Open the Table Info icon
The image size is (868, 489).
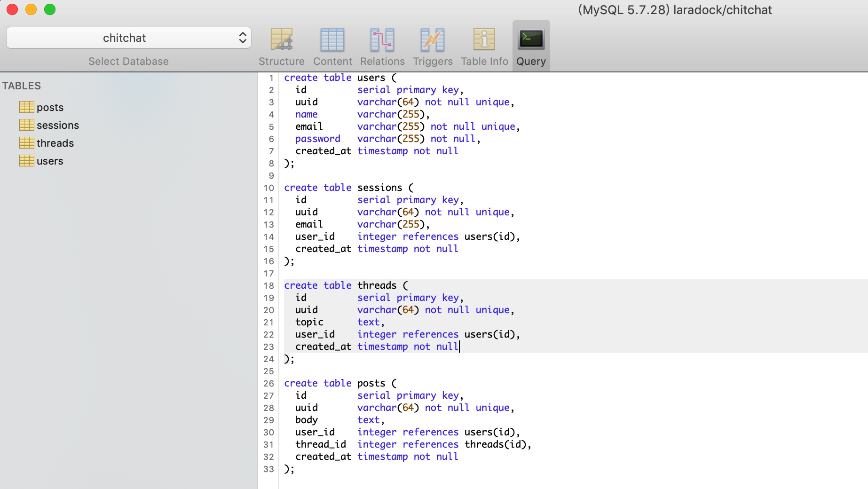click(484, 39)
